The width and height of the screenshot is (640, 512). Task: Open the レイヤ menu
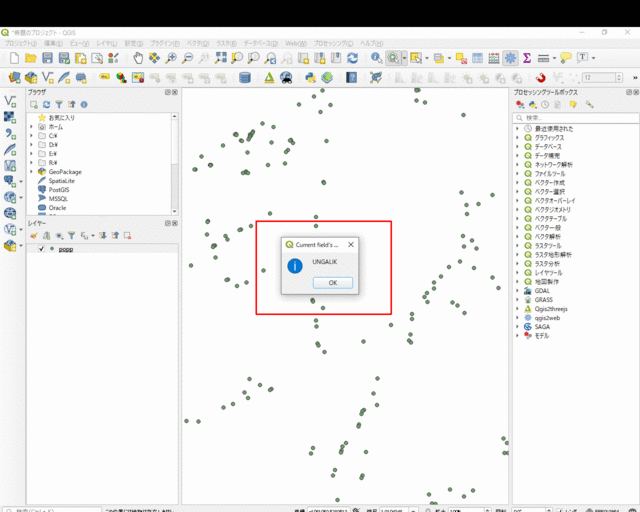[107, 43]
